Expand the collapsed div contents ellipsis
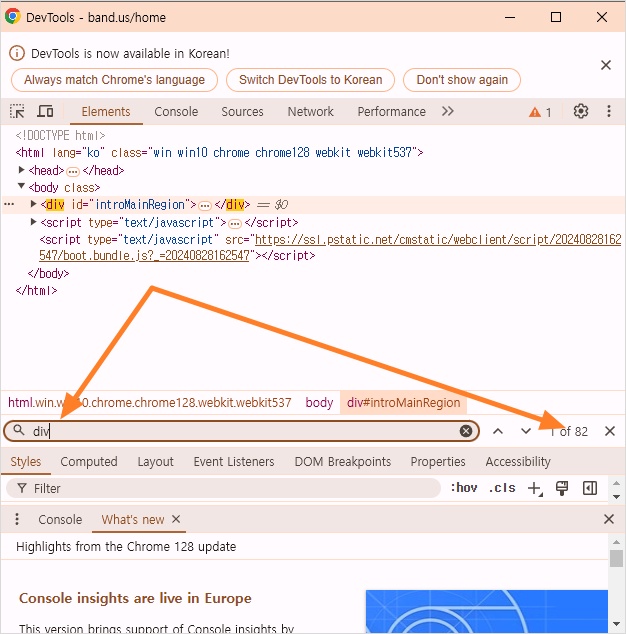 tap(205, 205)
